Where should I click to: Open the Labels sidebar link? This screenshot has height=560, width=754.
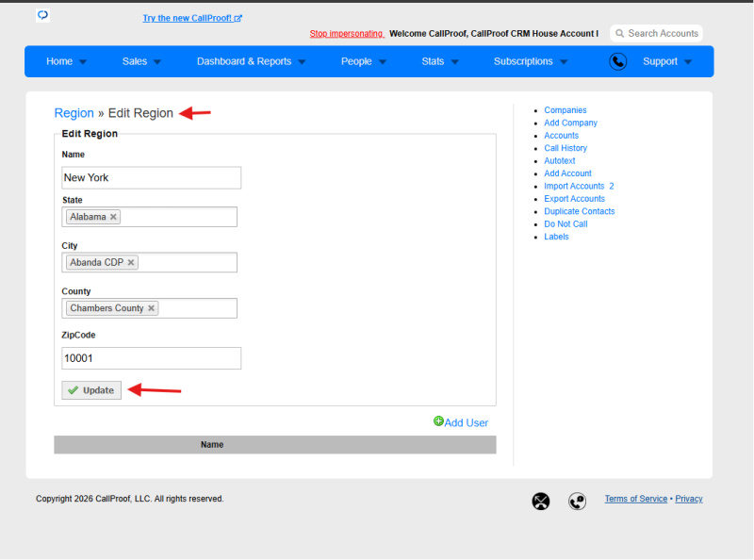pyautogui.click(x=556, y=237)
